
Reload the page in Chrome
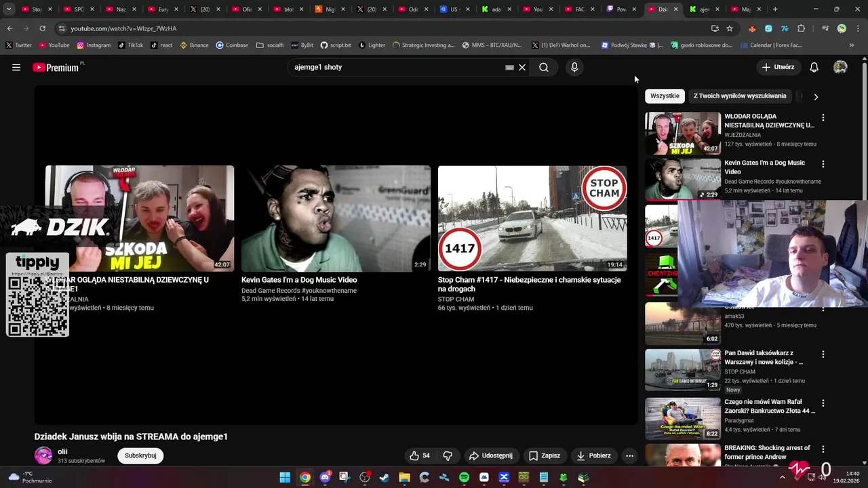click(42, 28)
